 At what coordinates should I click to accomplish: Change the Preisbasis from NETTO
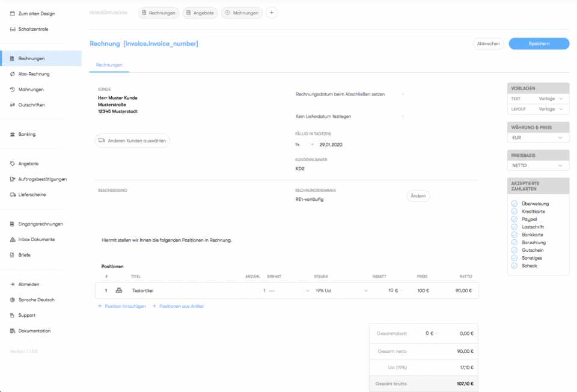tap(537, 165)
